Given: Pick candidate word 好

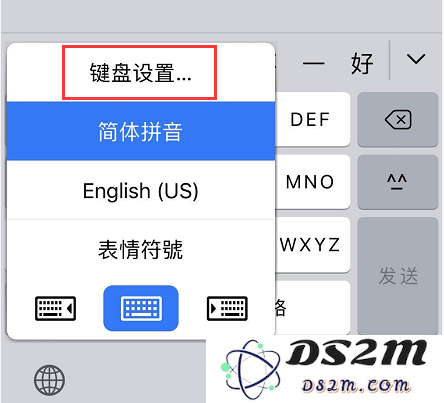Looking at the screenshot, I should tap(362, 63).
